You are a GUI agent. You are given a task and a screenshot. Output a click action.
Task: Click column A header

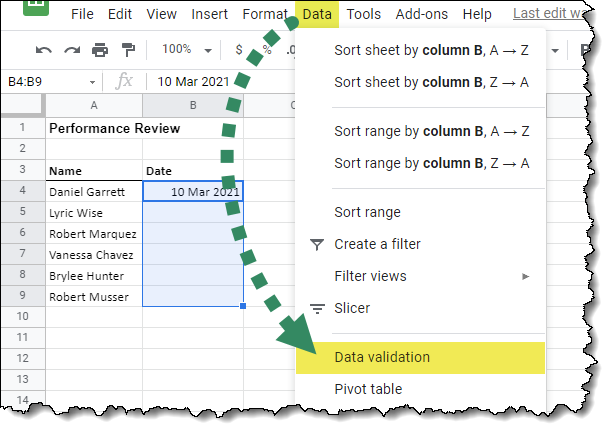click(x=93, y=105)
